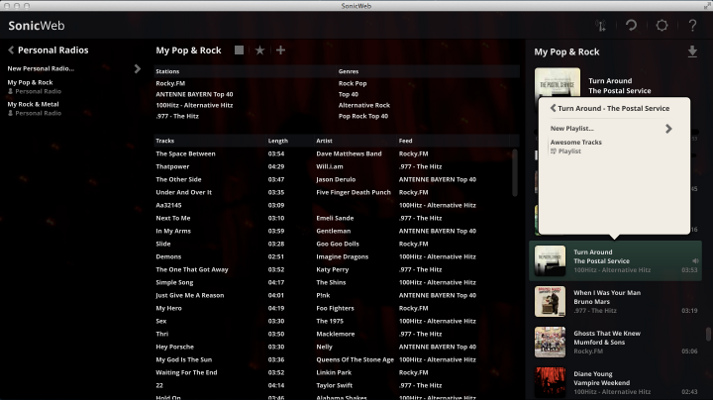Open the Rocky.FM station in Stations list
Viewport: 713px width, 400px height.
click(x=173, y=83)
